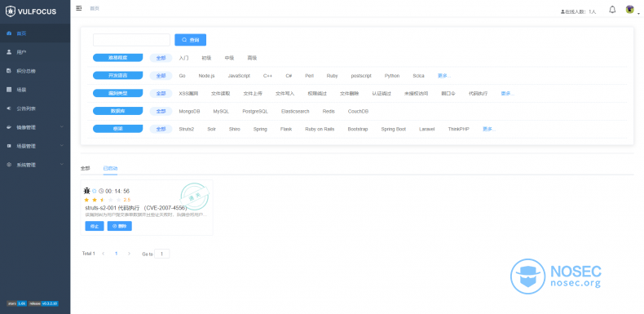Click the 用户 person icon in sidebar
The width and height of the screenshot is (644, 314).
tap(9, 52)
